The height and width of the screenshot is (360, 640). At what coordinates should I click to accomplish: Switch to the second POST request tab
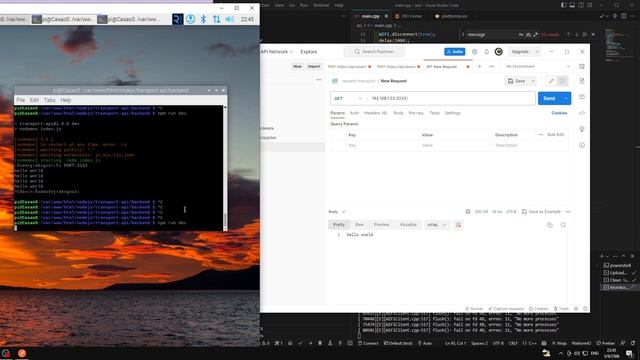point(396,67)
